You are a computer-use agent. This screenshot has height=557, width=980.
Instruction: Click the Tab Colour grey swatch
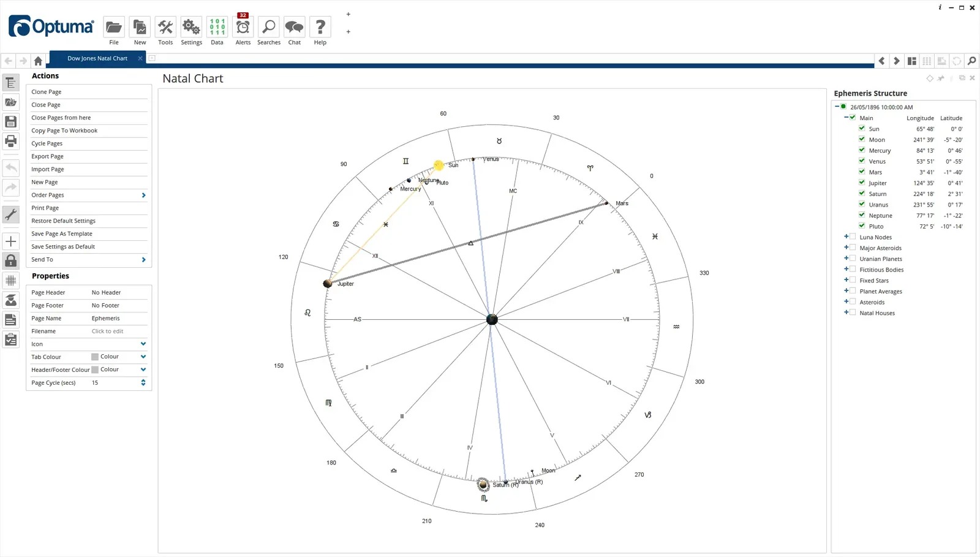click(x=95, y=357)
